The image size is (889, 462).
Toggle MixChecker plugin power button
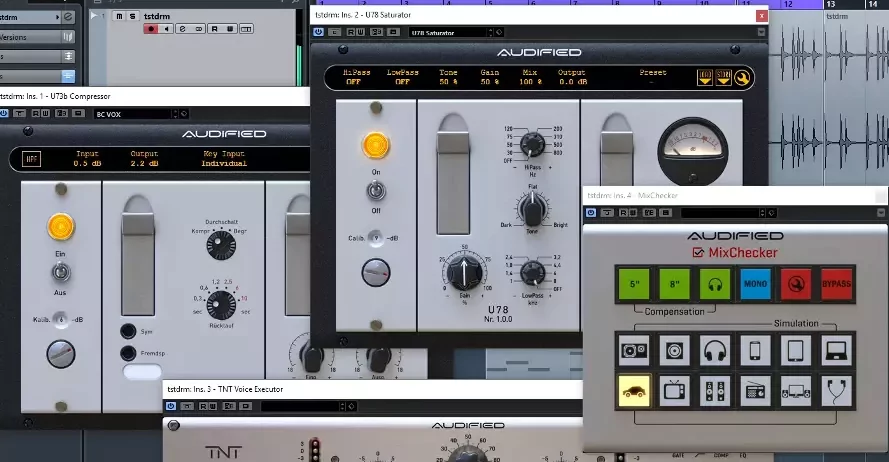[x=591, y=213]
